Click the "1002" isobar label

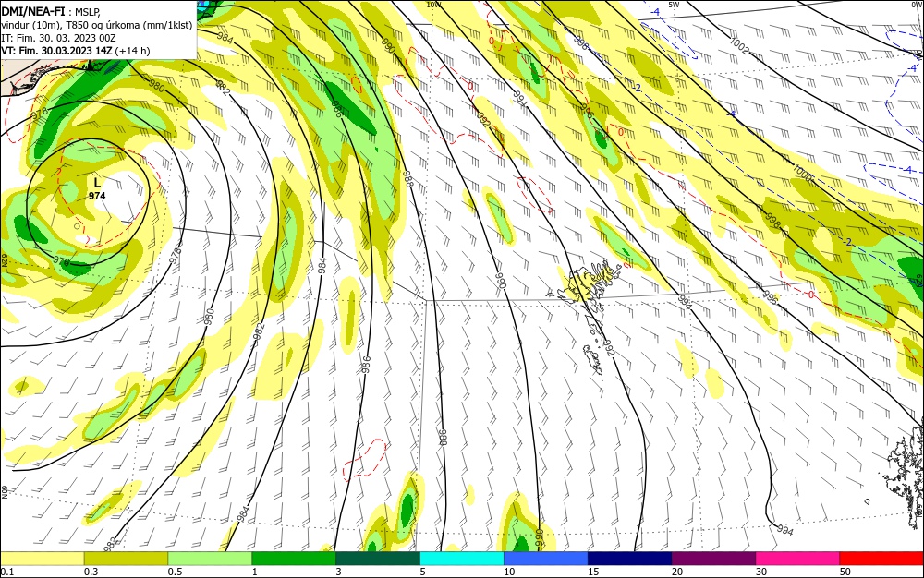(739, 46)
